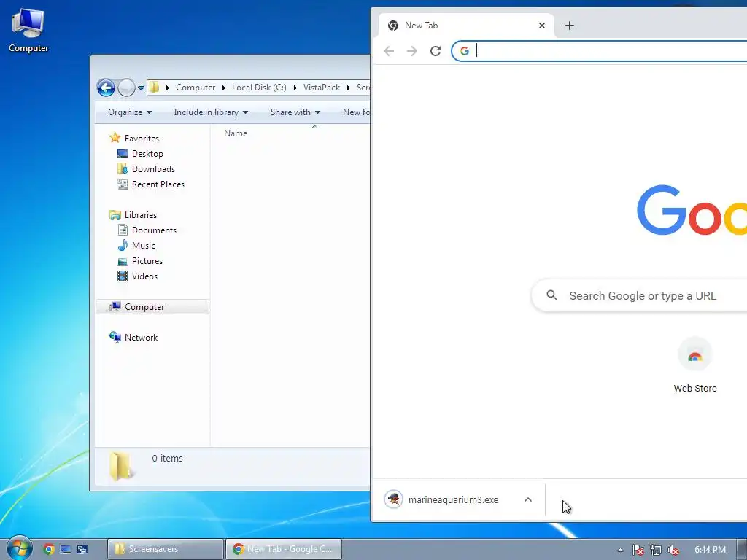Screen dimensions: 747x560
Task: Open Explorer recent locations dropdown arrow
Action: (141, 88)
